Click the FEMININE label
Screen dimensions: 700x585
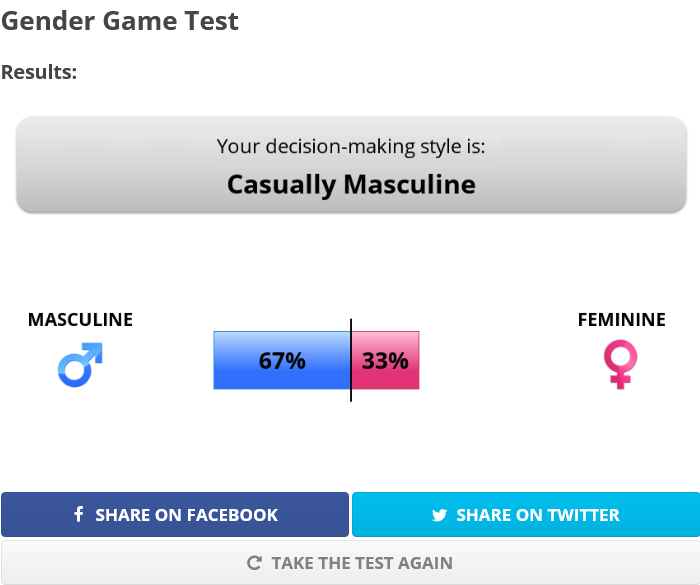(621, 320)
